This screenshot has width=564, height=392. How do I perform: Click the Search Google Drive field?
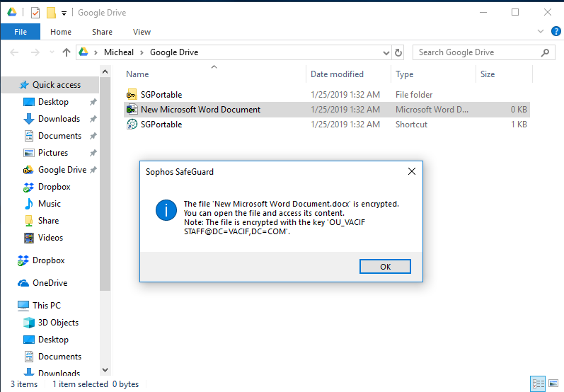484,52
